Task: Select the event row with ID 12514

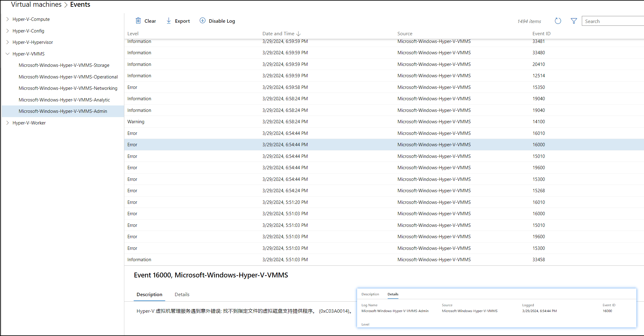Action: (384, 76)
